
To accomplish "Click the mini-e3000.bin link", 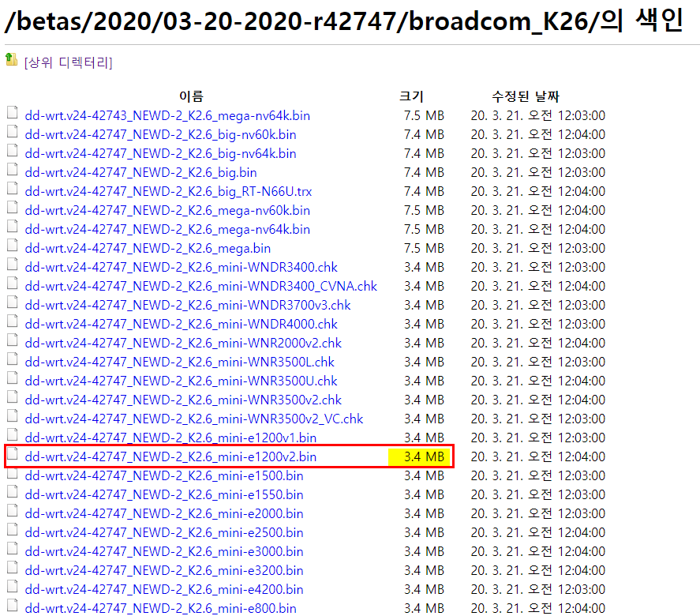I will [164, 552].
